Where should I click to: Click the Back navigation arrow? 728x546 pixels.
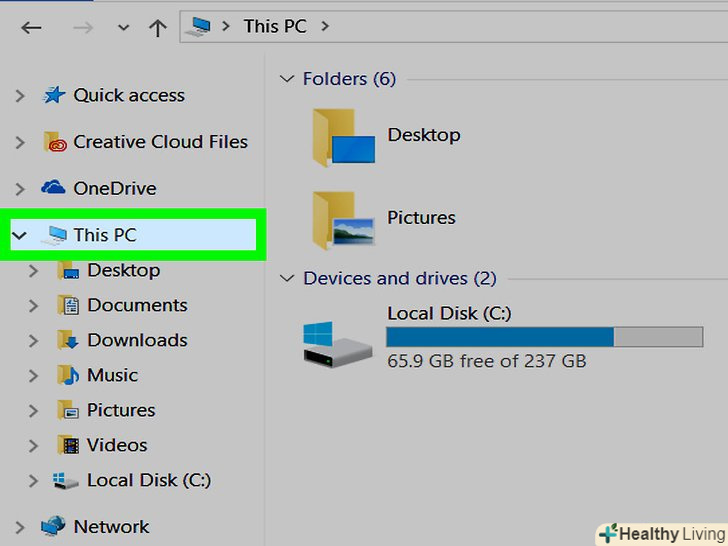31,28
